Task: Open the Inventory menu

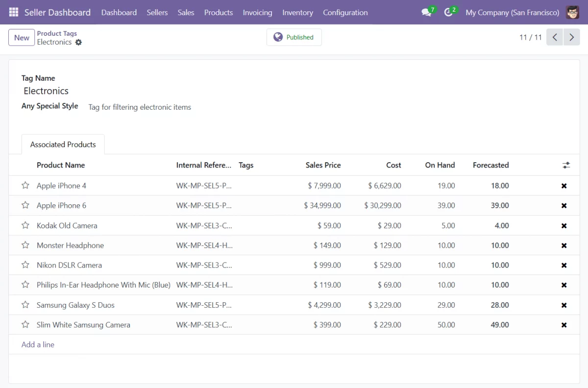Action: (297, 12)
